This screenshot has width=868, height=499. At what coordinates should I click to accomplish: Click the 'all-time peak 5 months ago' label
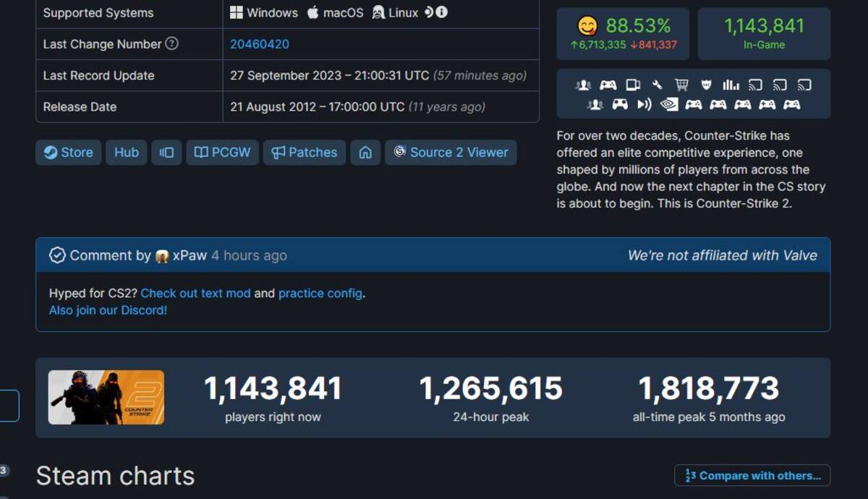tap(709, 417)
